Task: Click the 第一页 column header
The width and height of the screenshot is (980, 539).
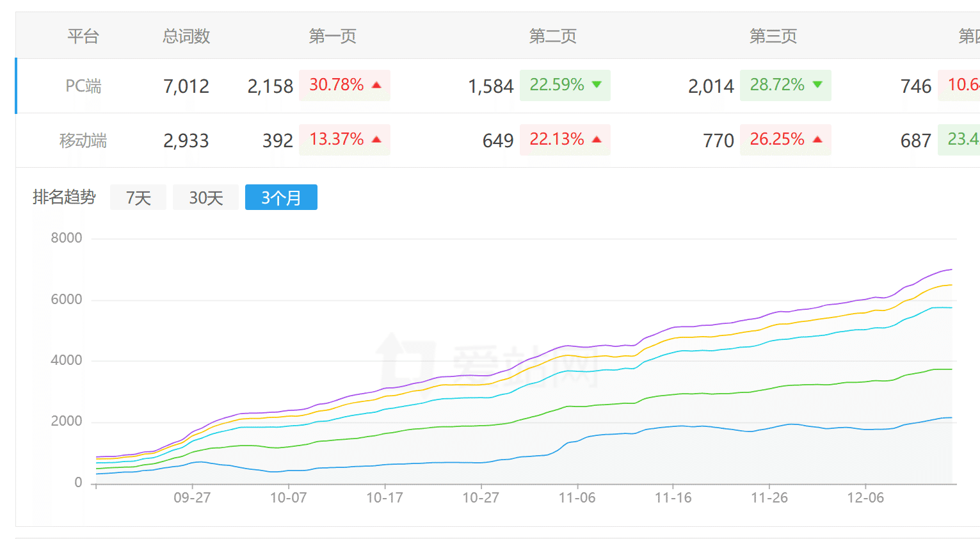Action: tap(332, 36)
